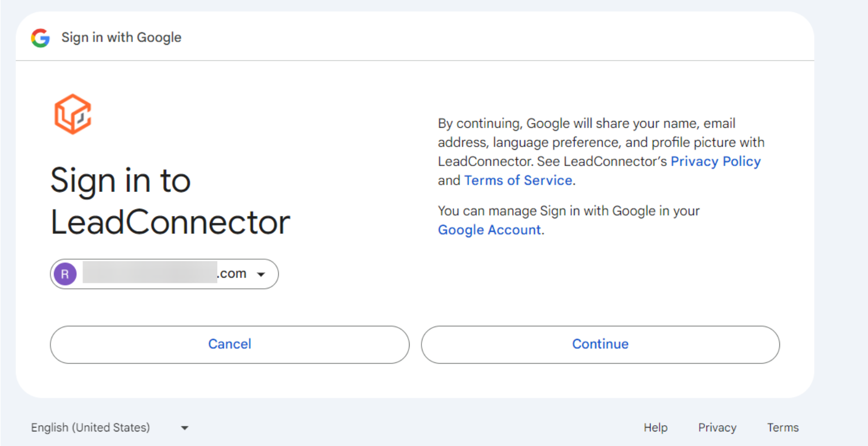Click the orange LeadConnector logo
Screen dimensions: 868x446
72,114
